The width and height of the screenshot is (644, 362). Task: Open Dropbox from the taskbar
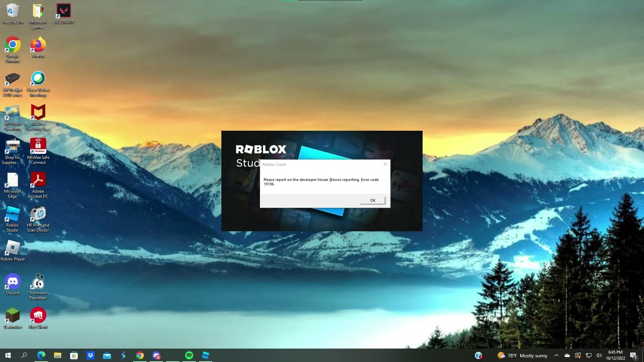[x=91, y=355]
